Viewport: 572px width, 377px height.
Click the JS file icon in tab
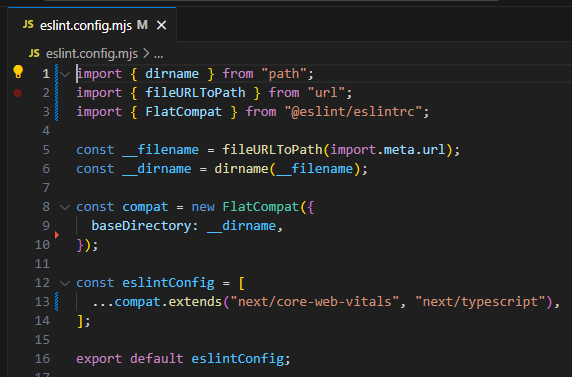[x=28, y=24]
